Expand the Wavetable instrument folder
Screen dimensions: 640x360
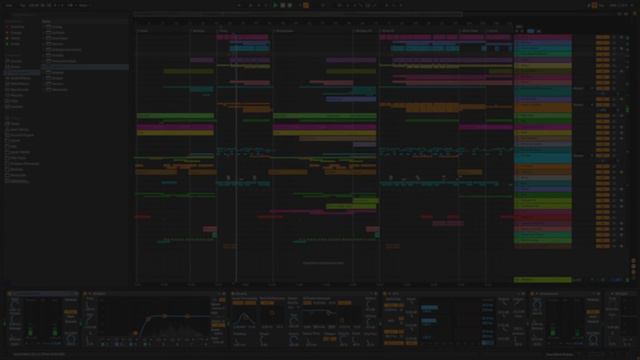click(44, 90)
